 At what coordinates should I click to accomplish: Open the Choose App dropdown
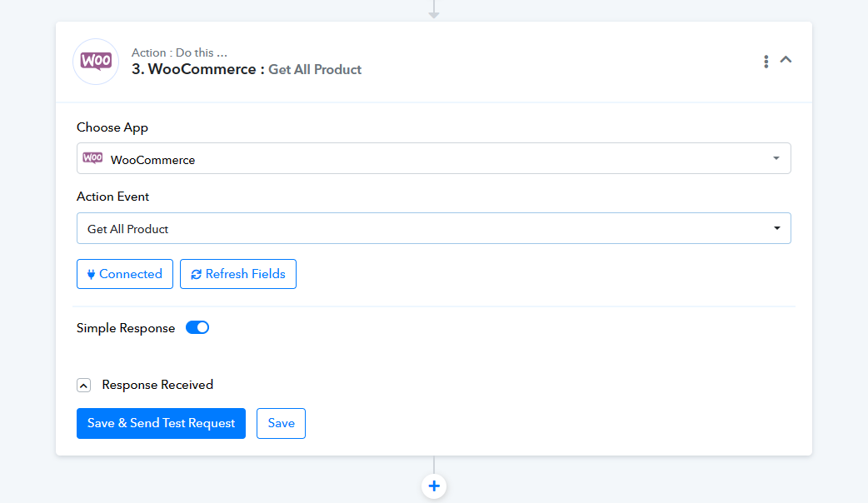433,159
